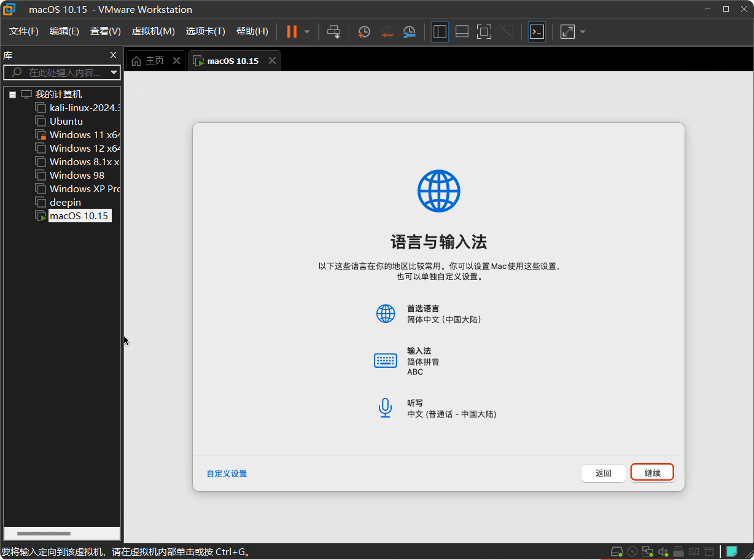Pause the macOS 10.15 virtual machine
The height and width of the screenshot is (560, 754).
pyautogui.click(x=291, y=31)
